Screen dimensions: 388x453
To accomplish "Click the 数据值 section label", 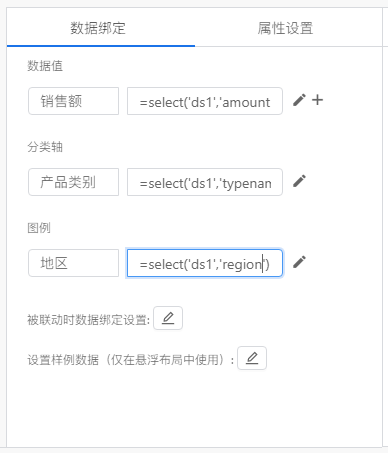I will pos(45,66).
